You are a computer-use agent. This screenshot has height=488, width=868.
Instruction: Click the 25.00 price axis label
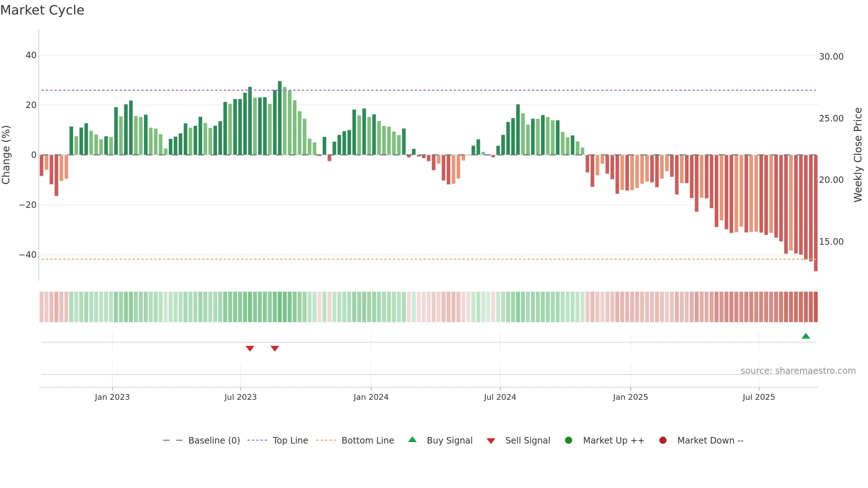(x=831, y=119)
